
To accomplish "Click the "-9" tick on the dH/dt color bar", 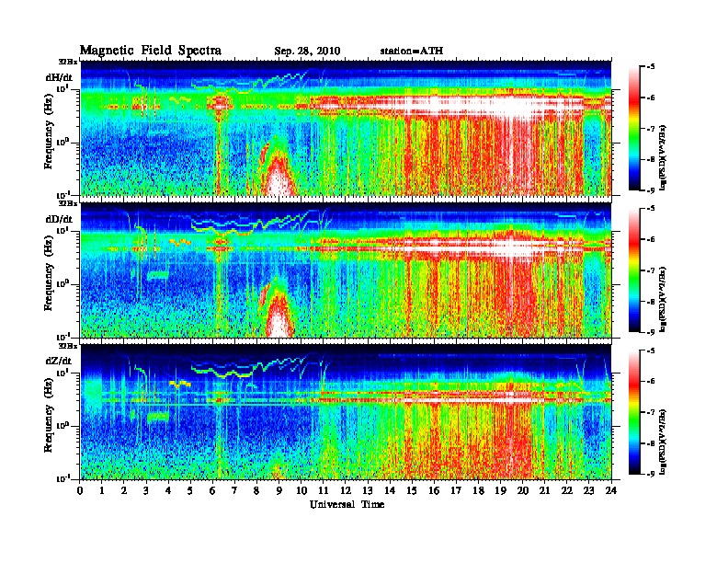I will coord(651,190).
